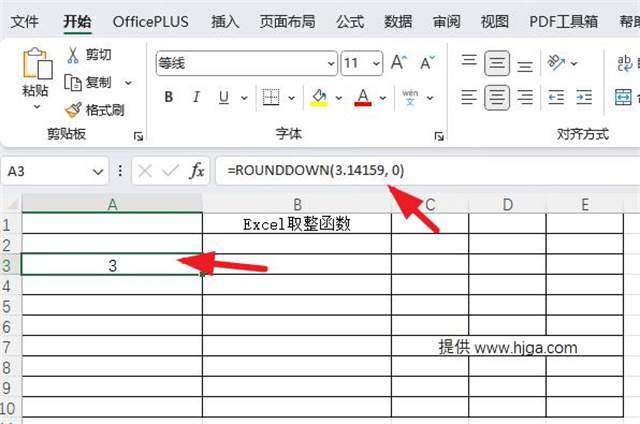
Task: Switch to the PDF工具箱 tab
Action: [564, 21]
